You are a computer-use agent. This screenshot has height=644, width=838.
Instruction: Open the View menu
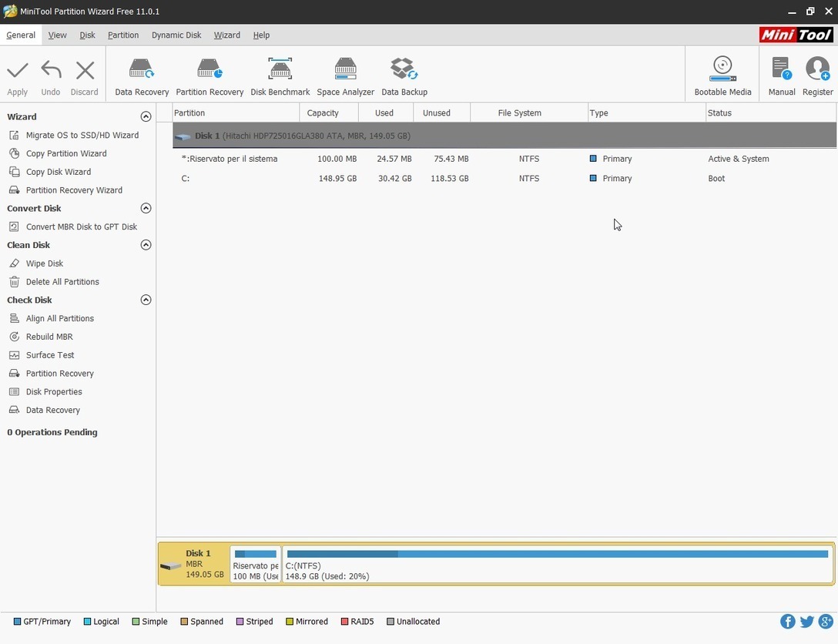57,35
